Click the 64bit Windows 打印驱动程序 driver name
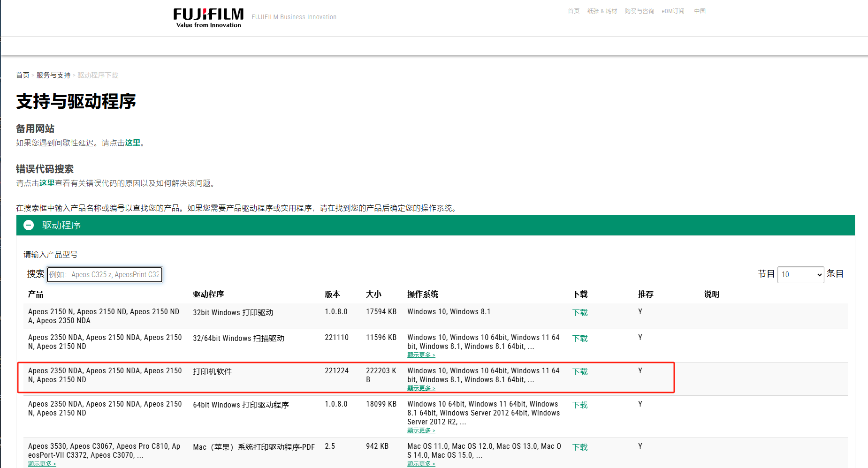868x468 pixels. pos(241,405)
